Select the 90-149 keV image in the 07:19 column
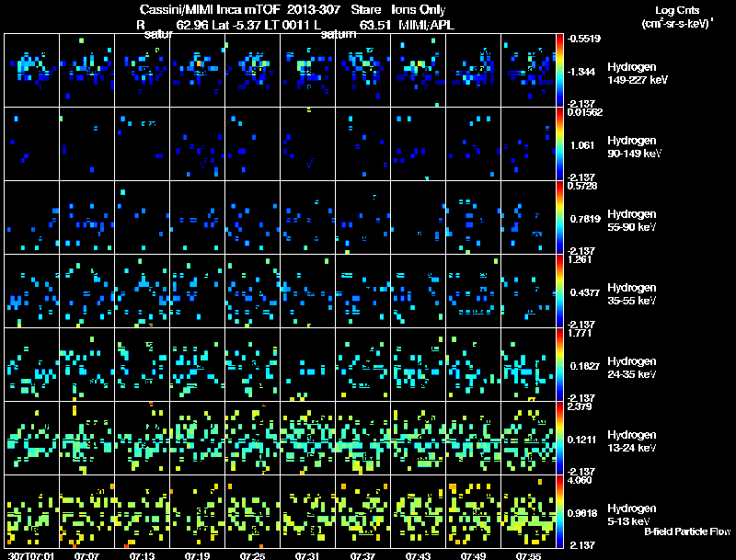Screen dimensions: 736x560 (197, 143)
